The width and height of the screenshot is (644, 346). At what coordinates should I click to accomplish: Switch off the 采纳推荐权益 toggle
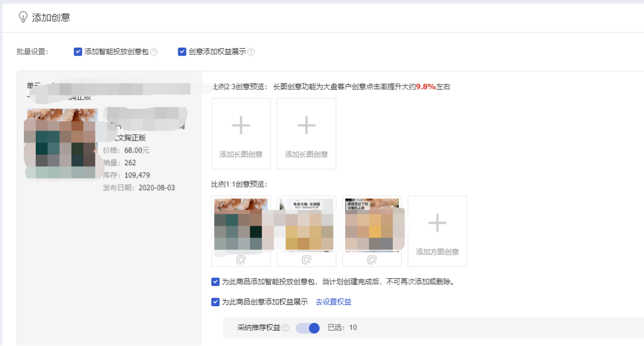[x=308, y=328]
